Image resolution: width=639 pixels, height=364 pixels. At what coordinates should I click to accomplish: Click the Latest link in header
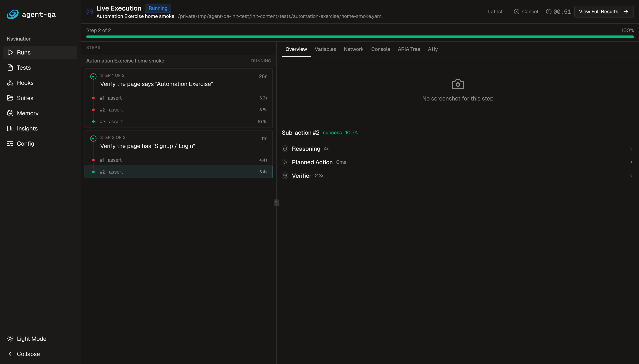pyautogui.click(x=495, y=11)
